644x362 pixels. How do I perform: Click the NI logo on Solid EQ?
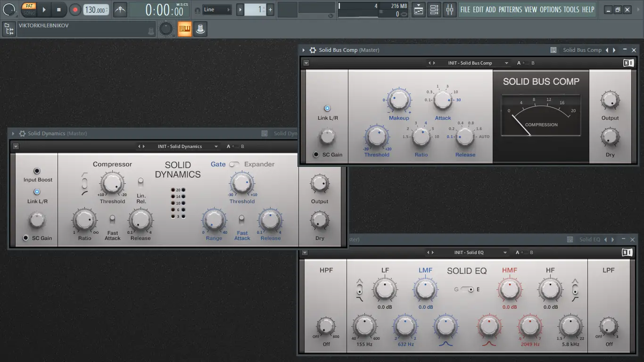pyautogui.click(x=627, y=252)
